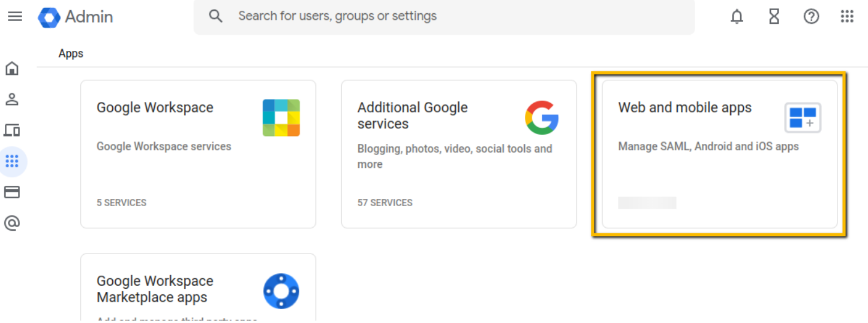Image resolution: width=868 pixels, height=323 pixels.
Task: Focus the search for users field
Action: tap(444, 16)
